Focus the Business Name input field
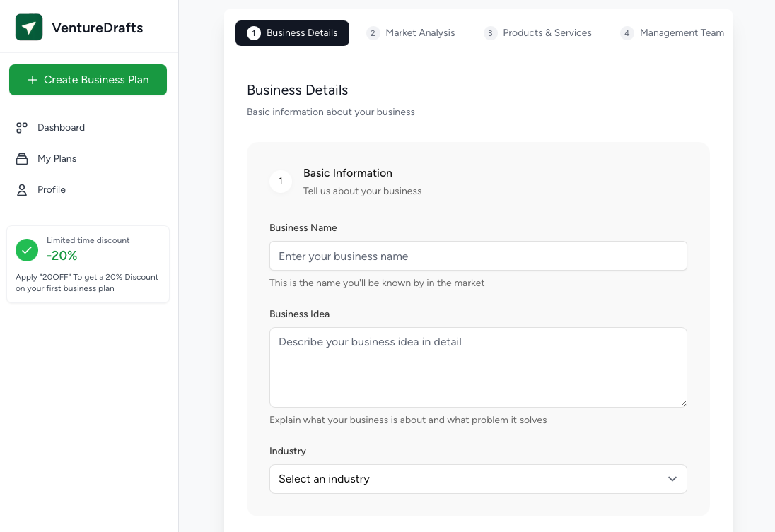775x532 pixels. tap(478, 256)
